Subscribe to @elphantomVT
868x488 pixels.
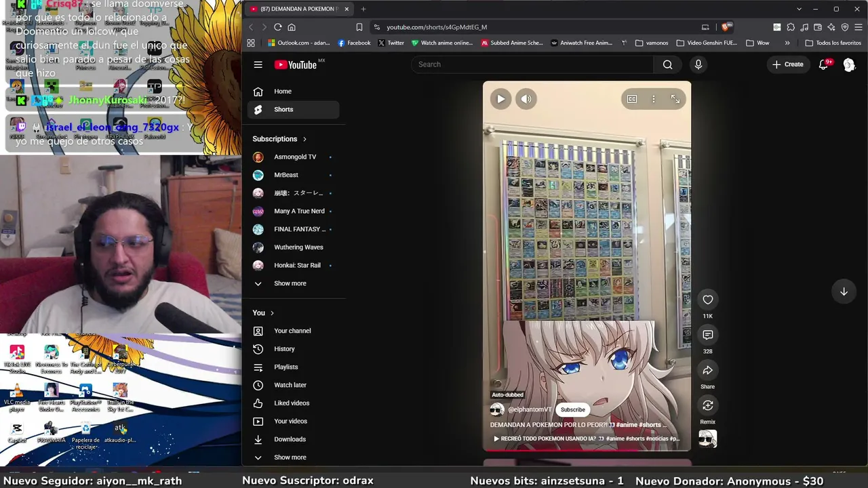point(572,409)
